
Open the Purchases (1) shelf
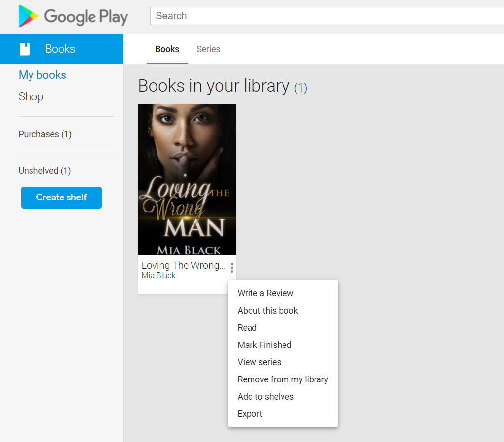45,134
